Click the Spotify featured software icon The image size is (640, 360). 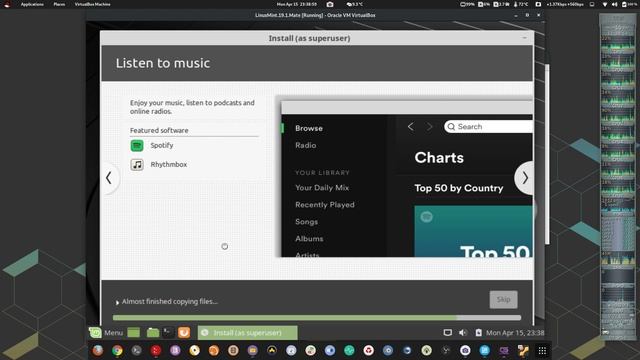tap(137, 145)
